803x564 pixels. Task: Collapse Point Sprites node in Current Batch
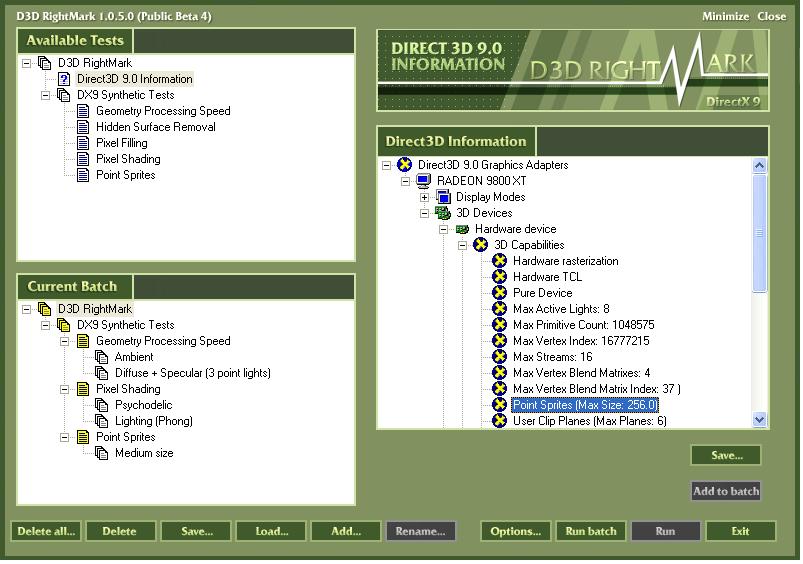click(65, 437)
